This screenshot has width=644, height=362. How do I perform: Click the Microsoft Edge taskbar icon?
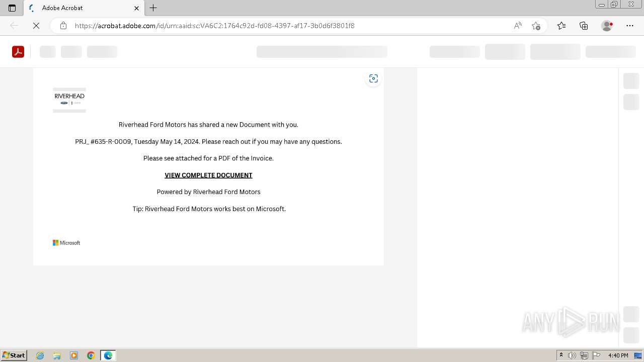click(108, 355)
